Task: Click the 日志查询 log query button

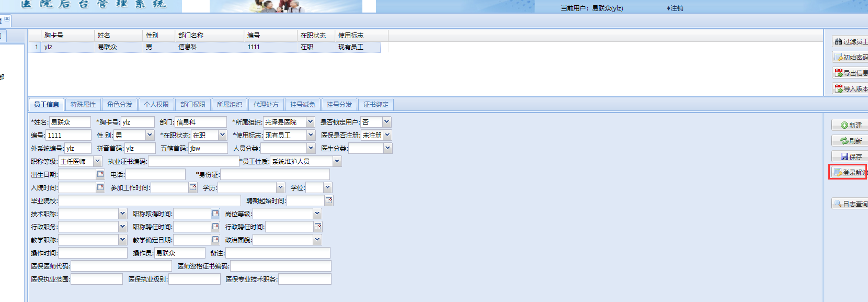Action: [850, 204]
